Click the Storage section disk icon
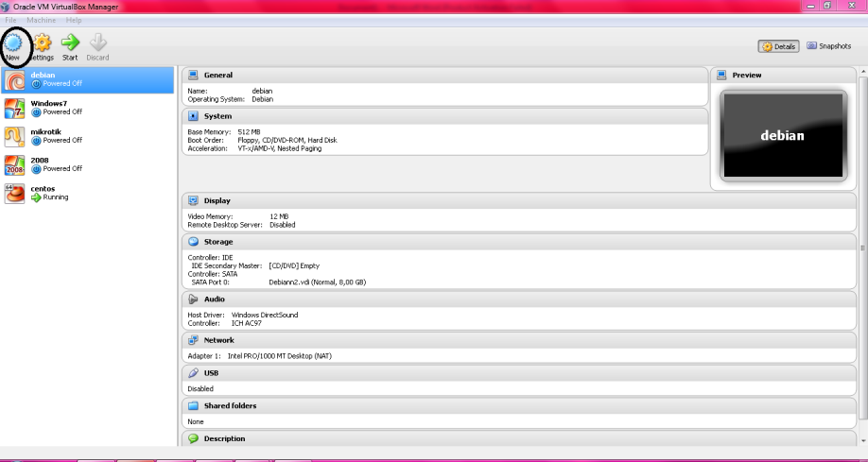 pos(193,242)
